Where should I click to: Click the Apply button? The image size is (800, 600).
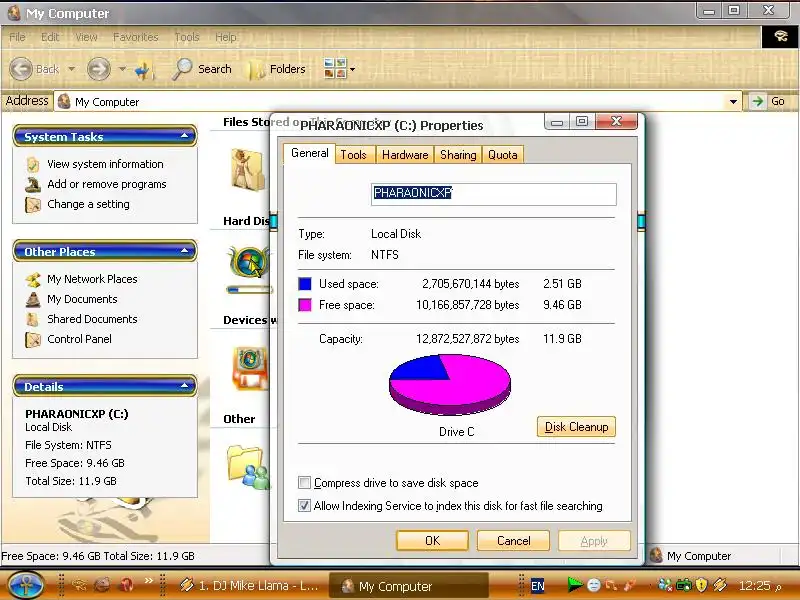594,540
